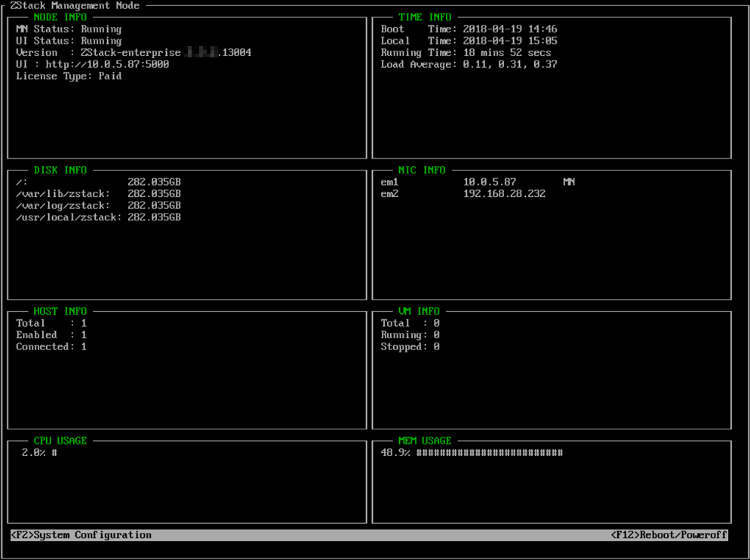Click the ZStack Management Node title

tap(75, 5)
